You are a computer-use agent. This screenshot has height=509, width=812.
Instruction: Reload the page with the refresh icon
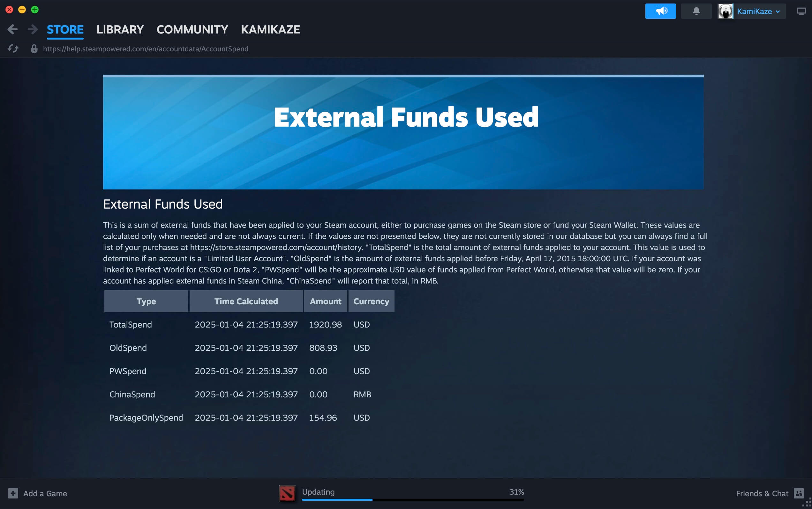point(13,49)
